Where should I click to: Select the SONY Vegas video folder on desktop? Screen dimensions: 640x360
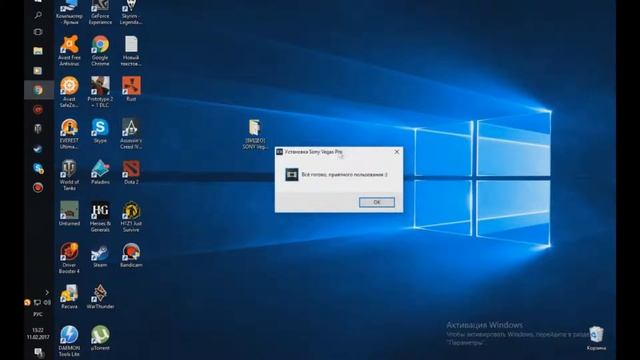point(255,134)
